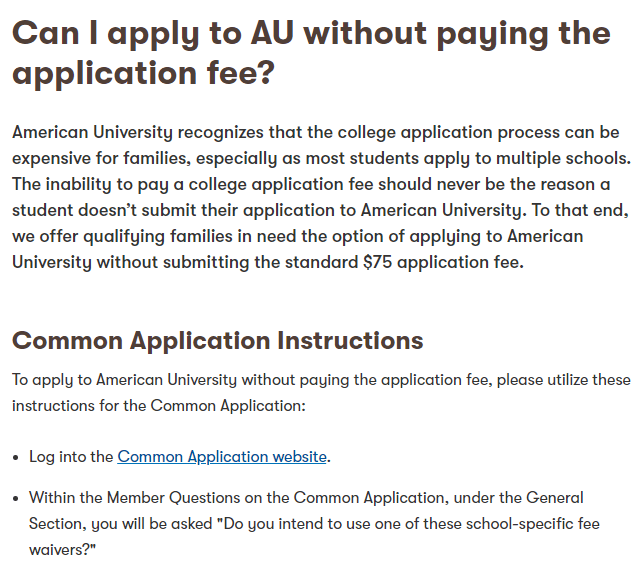641x581 pixels.
Task: Click 'application fee?' in the main heading
Action: (142, 74)
